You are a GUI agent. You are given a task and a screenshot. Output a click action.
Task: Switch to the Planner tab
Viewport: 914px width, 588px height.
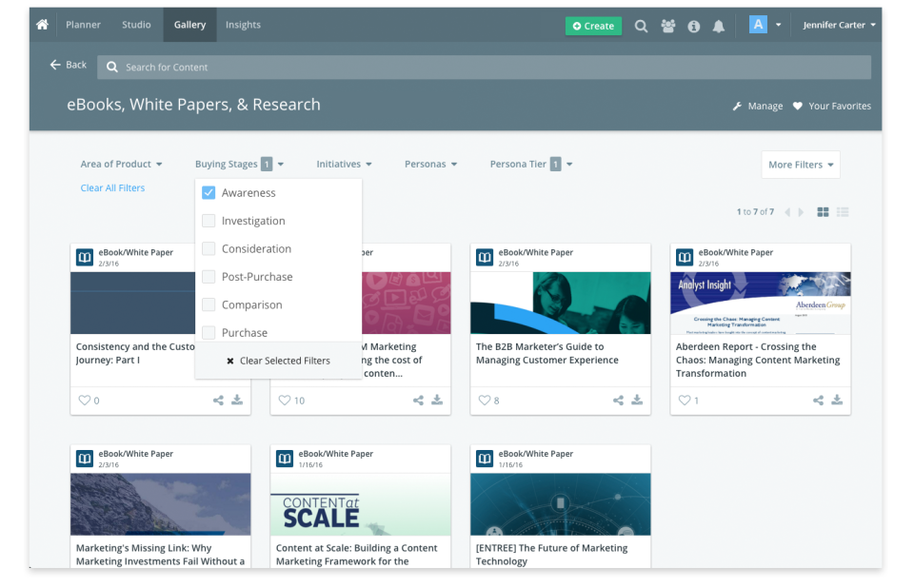point(84,25)
